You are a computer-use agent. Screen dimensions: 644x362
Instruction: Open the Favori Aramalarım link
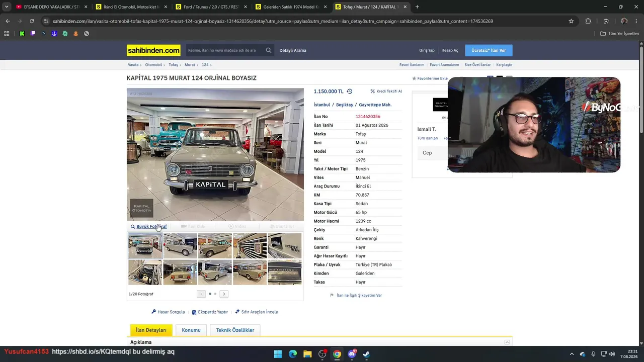click(x=444, y=65)
